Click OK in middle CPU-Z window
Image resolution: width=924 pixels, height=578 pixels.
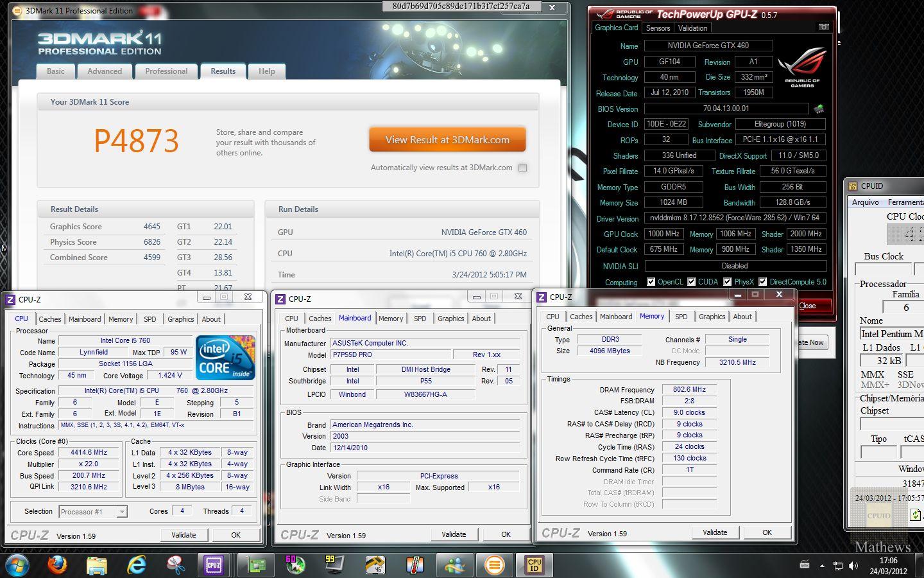(x=506, y=534)
